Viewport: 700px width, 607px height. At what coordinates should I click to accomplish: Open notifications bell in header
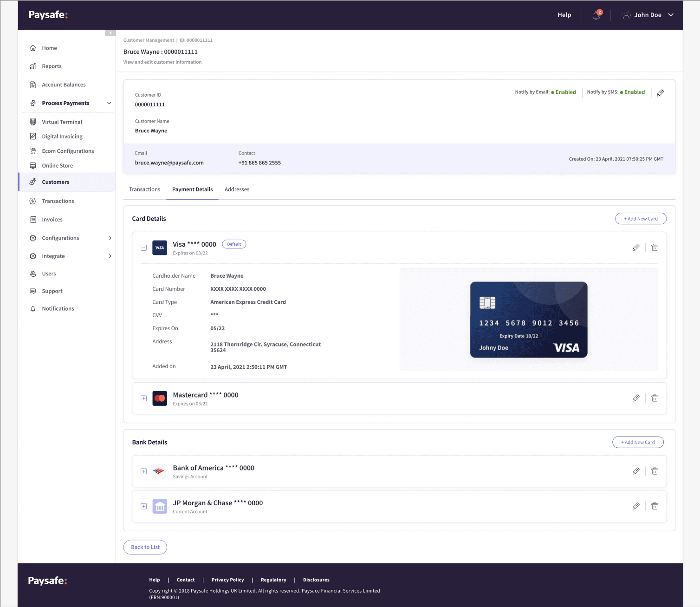(x=596, y=15)
